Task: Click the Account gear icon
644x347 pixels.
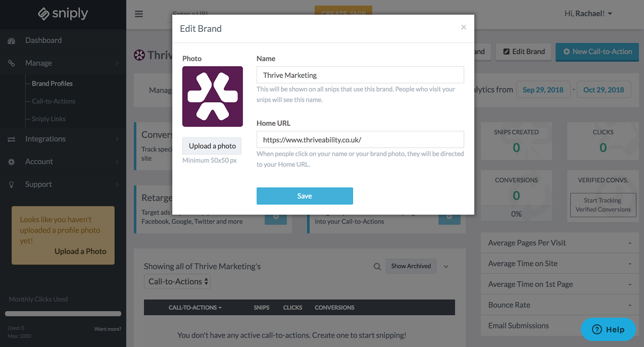Action: [12, 162]
